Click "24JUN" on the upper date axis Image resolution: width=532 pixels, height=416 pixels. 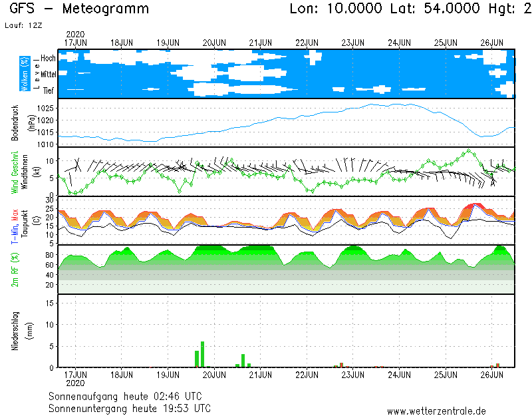click(400, 43)
